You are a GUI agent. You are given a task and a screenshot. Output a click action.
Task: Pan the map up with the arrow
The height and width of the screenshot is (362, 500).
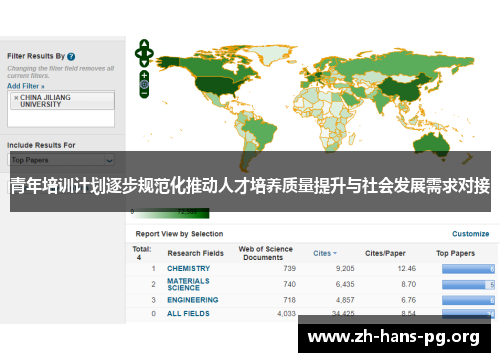144,44
